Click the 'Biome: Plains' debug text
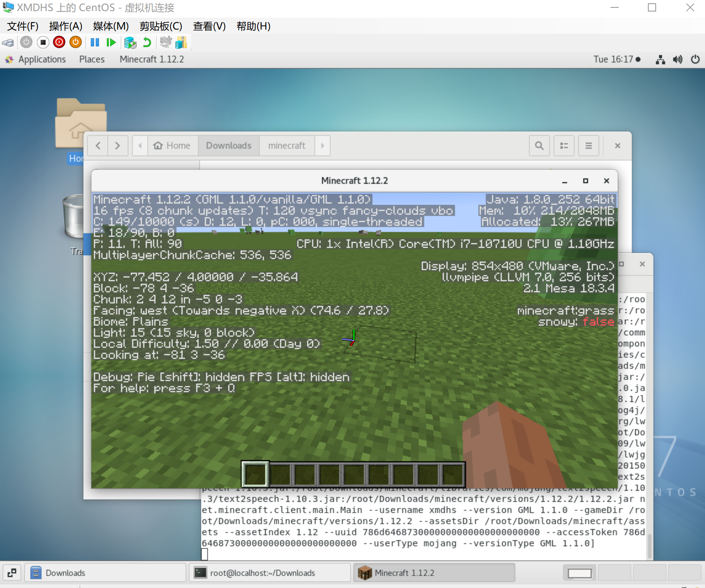705x588 pixels. point(131,322)
